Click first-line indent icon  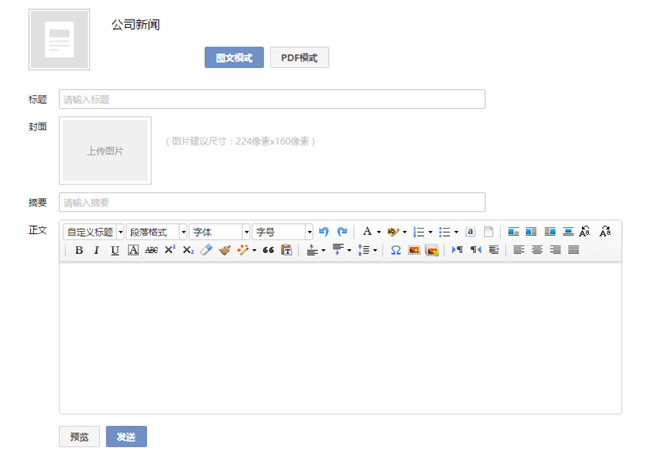click(494, 250)
